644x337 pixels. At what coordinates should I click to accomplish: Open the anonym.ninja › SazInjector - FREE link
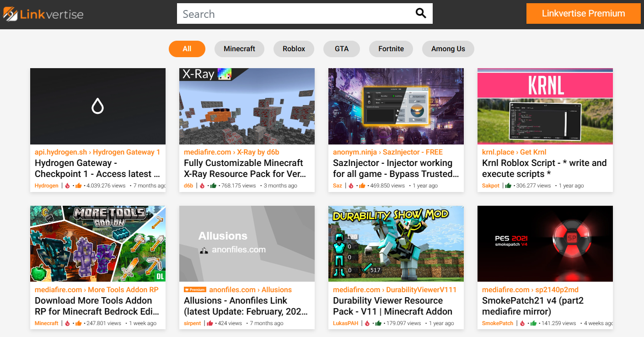click(x=388, y=152)
